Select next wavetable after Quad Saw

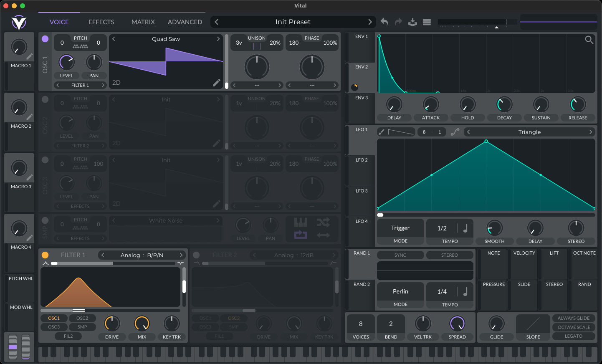point(218,39)
